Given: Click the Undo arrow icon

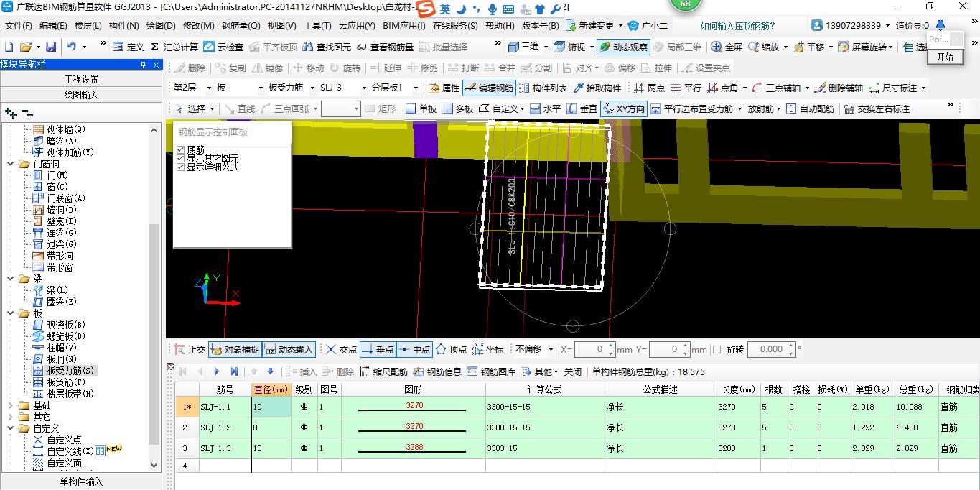Looking at the screenshot, I should 72,47.
